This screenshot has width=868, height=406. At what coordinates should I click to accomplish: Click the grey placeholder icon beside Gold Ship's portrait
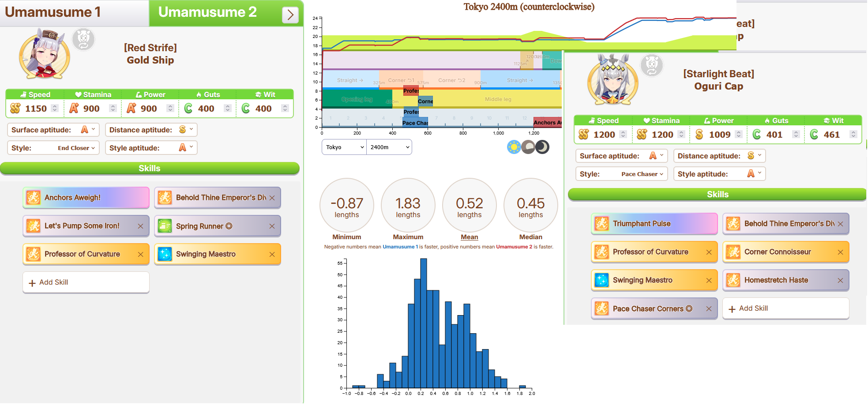pyautogui.click(x=83, y=39)
